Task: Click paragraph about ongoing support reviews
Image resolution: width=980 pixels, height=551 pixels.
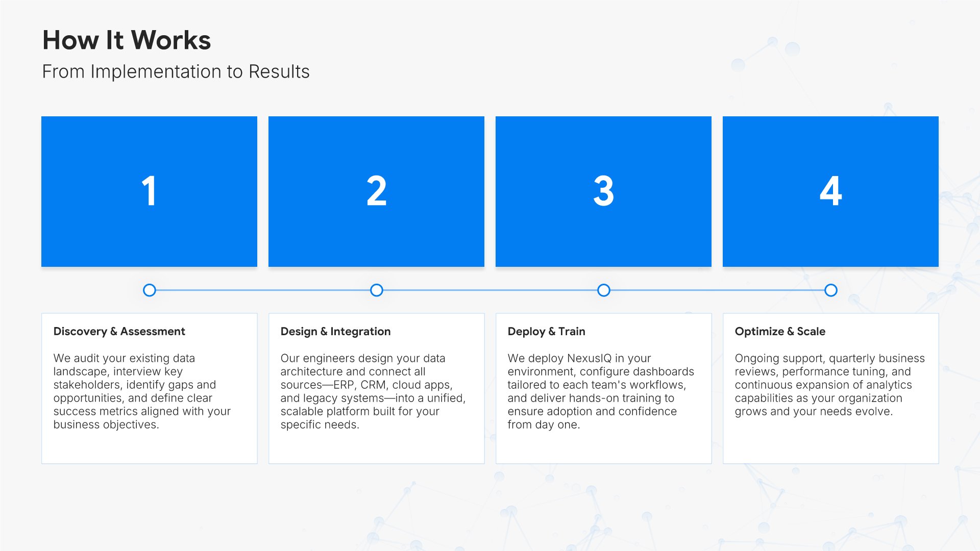Action: click(x=829, y=385)
